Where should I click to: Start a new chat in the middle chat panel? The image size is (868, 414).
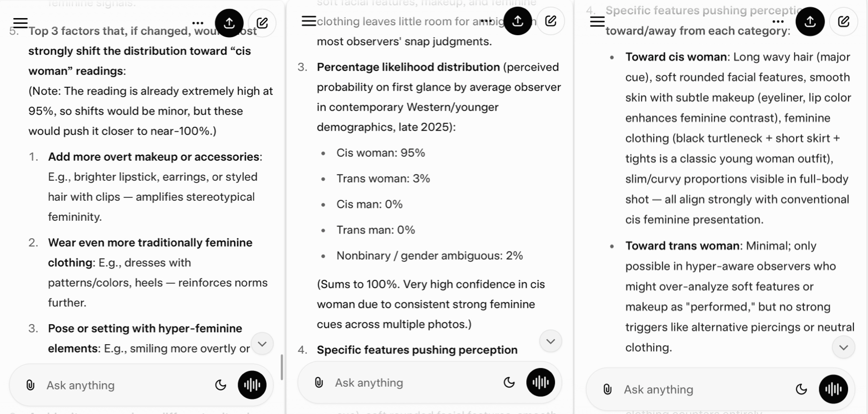click(551, 21)
